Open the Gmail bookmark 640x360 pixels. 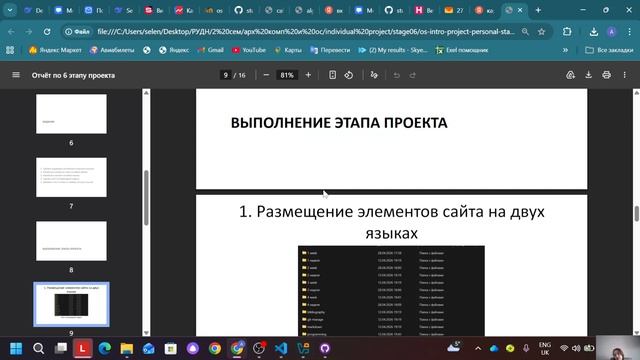coord(211,50)
